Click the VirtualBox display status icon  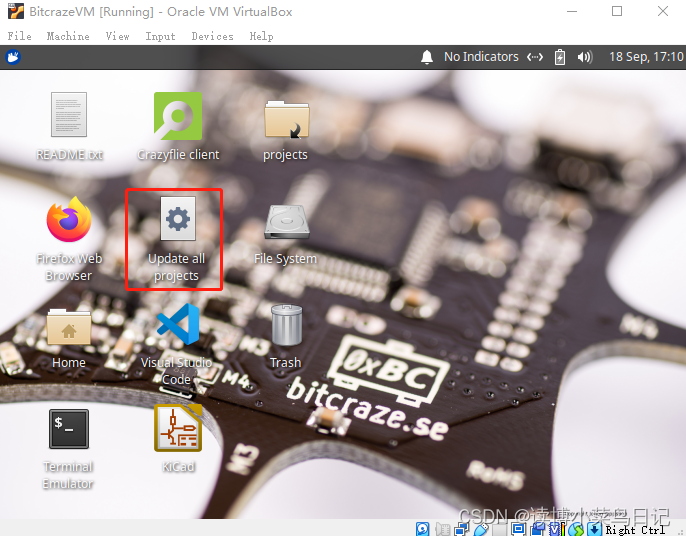518,529
